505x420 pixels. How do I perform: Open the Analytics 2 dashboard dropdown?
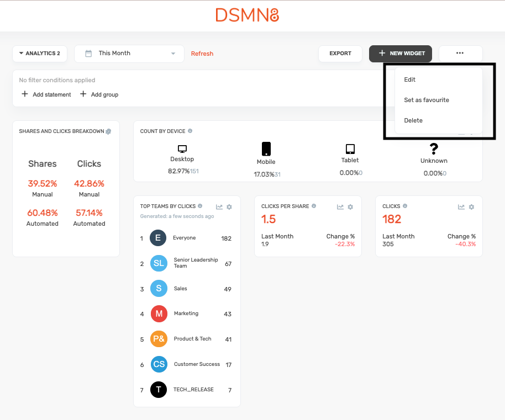pyautogui.click(x=40, y=54)
